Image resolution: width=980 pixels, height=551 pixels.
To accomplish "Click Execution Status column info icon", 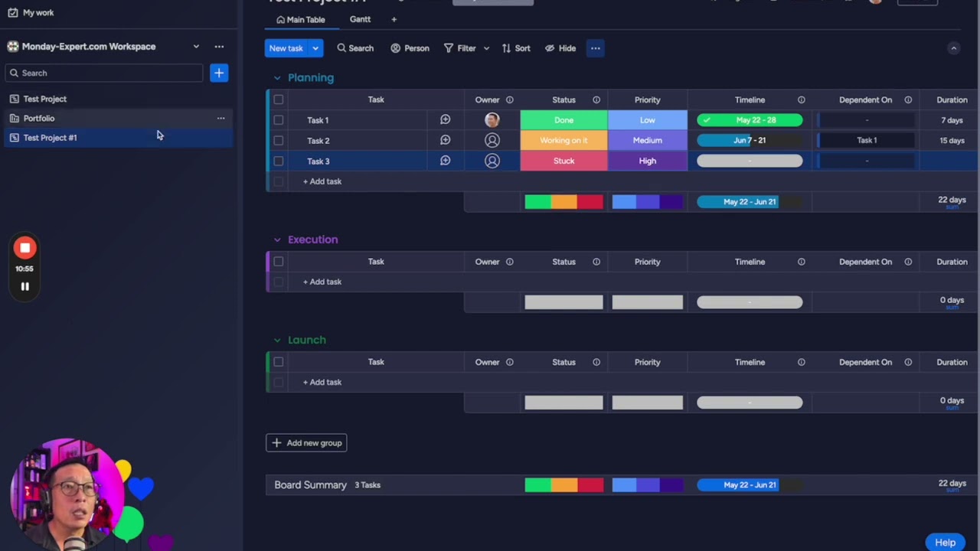I will (596, 262).
